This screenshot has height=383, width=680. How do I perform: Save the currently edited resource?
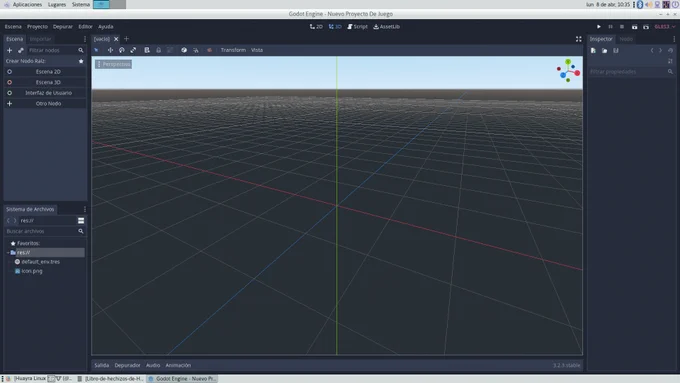(x=616, y=50)
